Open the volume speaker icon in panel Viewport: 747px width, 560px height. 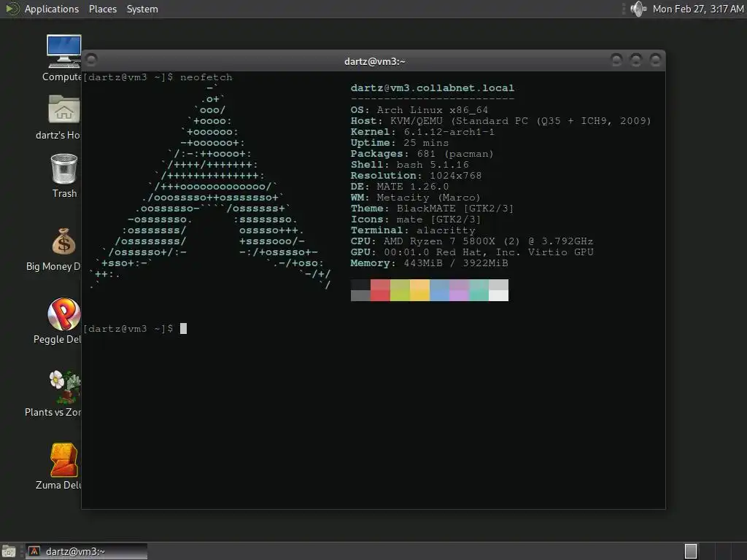638,9
